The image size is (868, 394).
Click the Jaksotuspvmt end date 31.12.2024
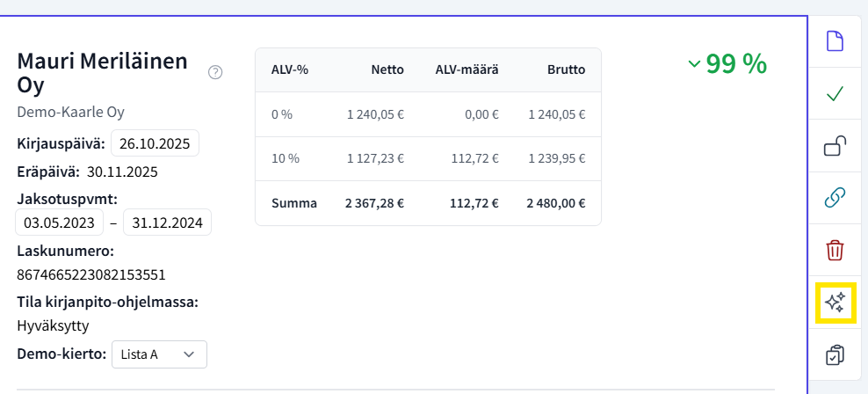pyautogui.click(x=167, y=223)
